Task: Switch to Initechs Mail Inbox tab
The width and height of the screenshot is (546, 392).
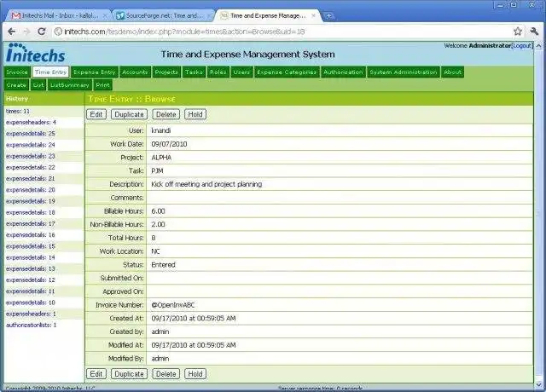Action: point(60,16)
